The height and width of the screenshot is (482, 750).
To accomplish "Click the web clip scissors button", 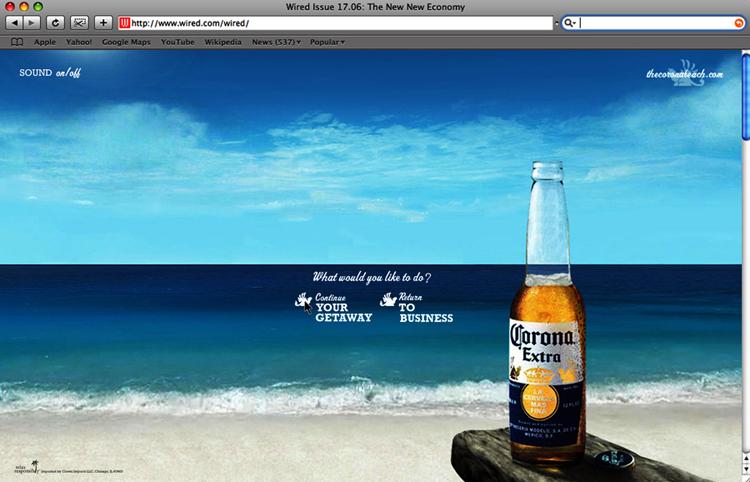I will click(79, 22).
